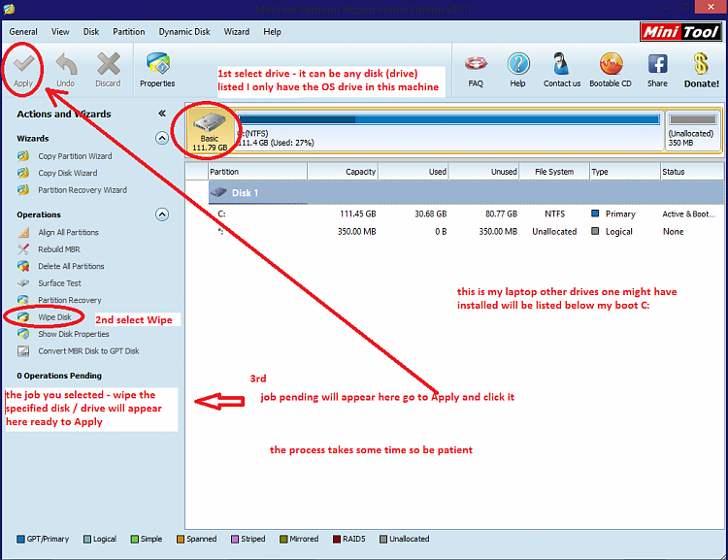Close the MiniTool Partition Wizard window
The height and width of the screenshot is (560, 728).
(x=711, y=7)
